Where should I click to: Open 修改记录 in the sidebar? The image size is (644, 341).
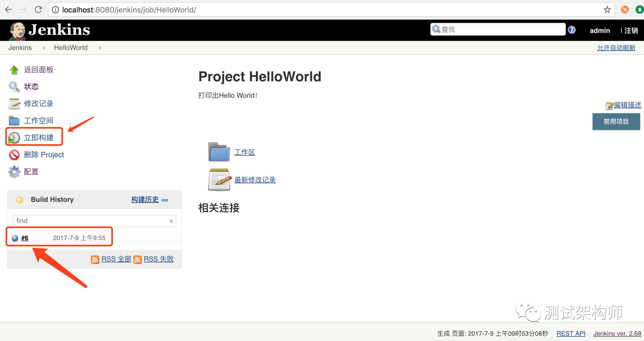point(39,104)
